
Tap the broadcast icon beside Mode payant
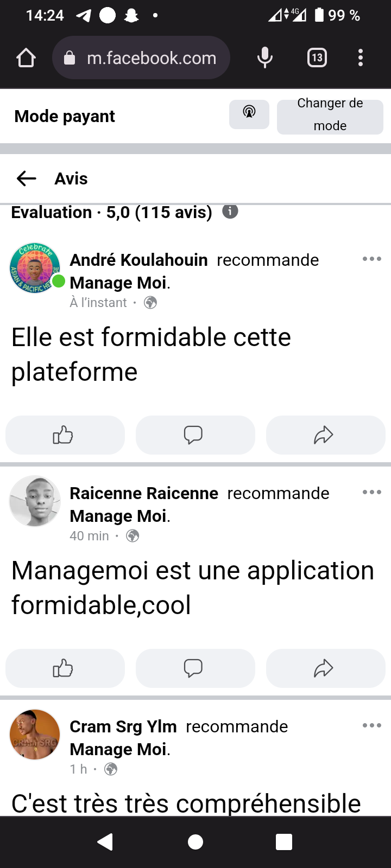pyautogui.click(x=249, y=114)
